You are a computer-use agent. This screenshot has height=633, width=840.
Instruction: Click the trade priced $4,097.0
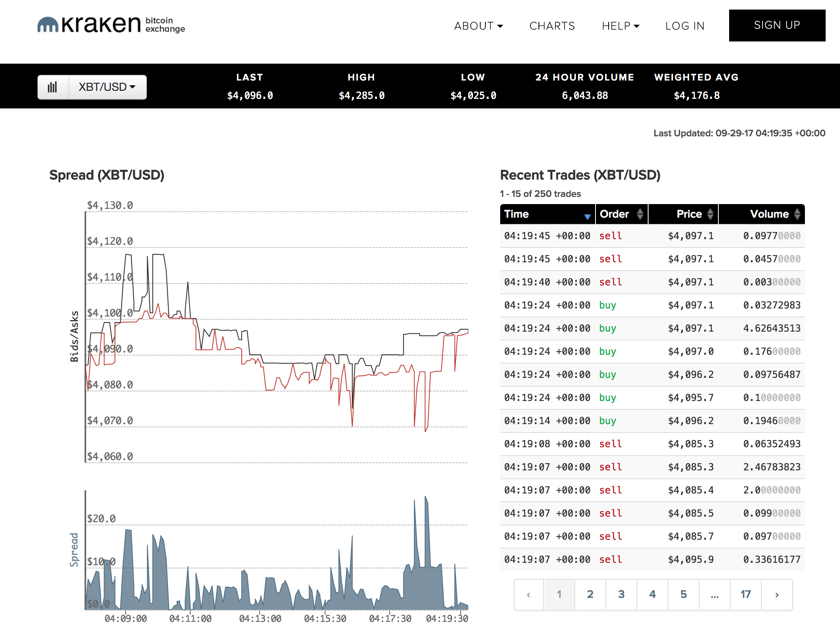[691, 352]
